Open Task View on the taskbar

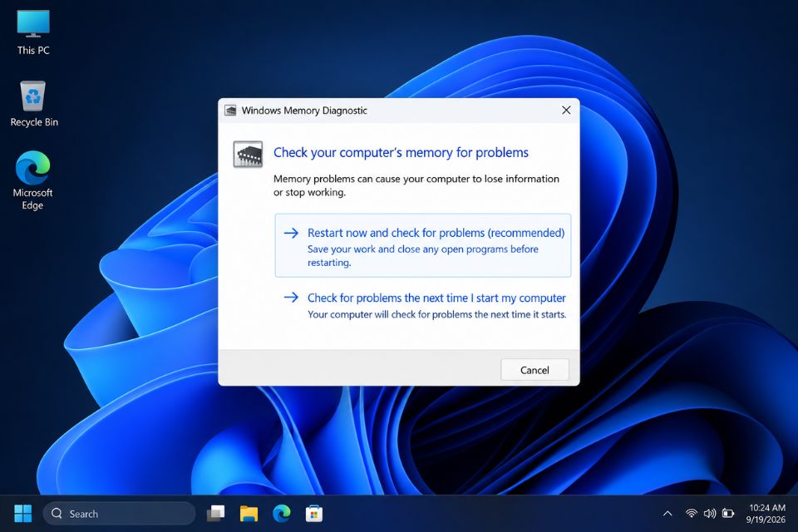click(216, 513)
